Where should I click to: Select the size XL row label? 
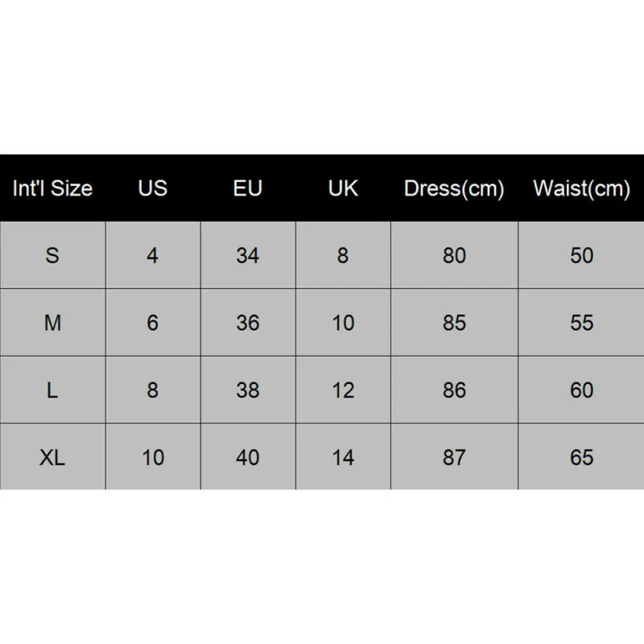(x=52, y=457)
